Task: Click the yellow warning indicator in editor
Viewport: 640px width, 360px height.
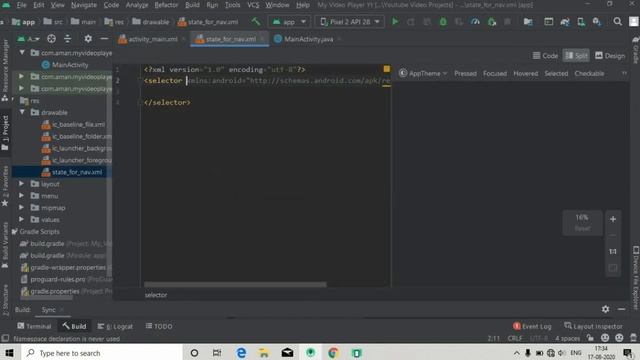Action: tap(387, 69)
